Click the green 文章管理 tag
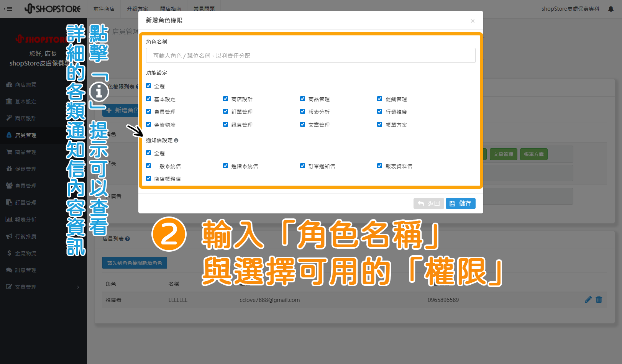This screenshot has height=364, width=622. coord(503,154)
